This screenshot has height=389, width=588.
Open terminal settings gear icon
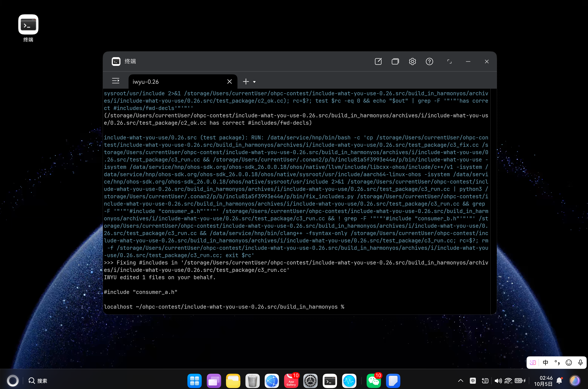click(412, 62)
